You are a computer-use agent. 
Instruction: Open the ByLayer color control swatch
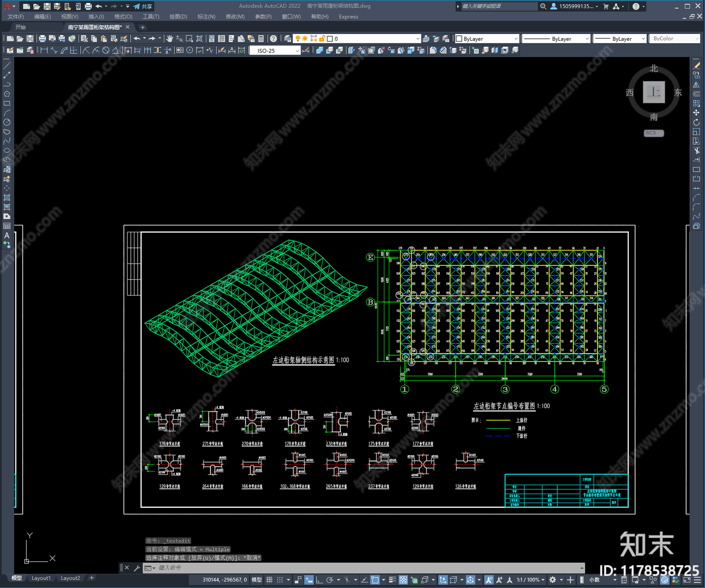pyautogui.click(x=487, y=39)
